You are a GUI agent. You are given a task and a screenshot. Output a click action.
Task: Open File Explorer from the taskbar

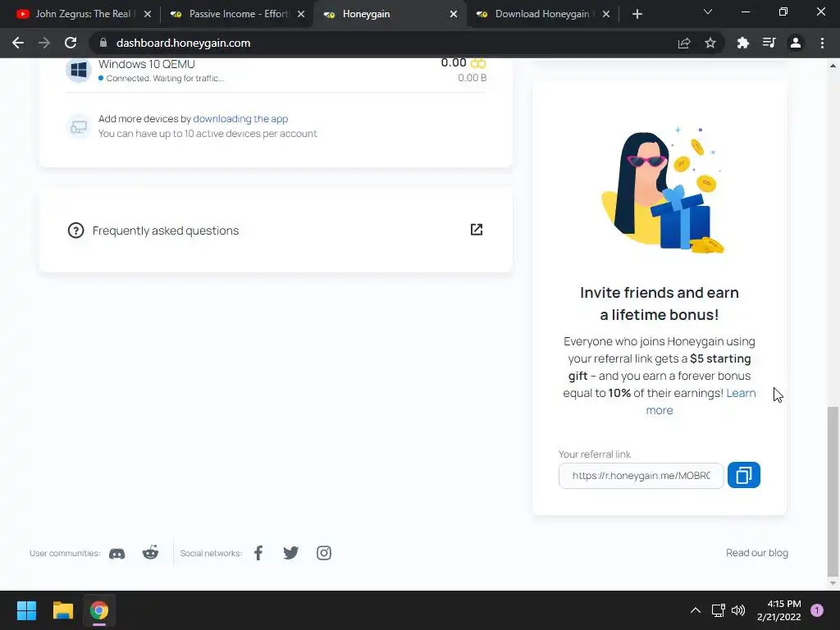pos(62,610)
